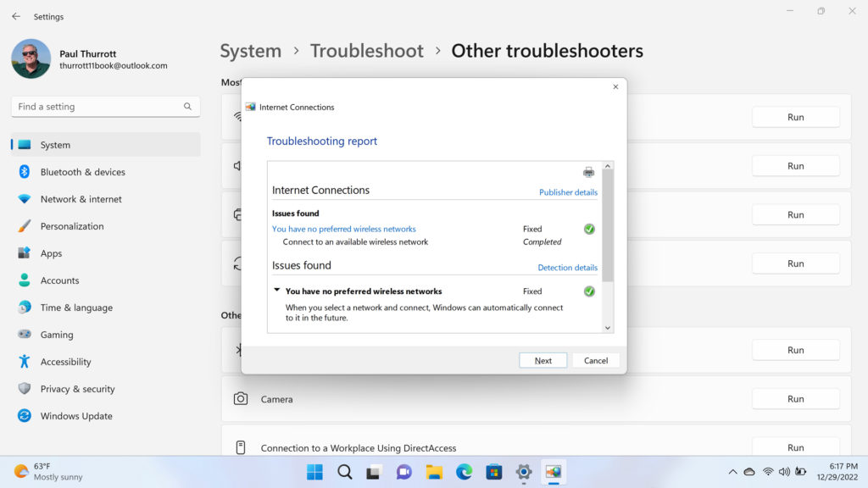
Task: Click the Microsoft Edge taskbar icon
Action: click(x=464, y=472)
